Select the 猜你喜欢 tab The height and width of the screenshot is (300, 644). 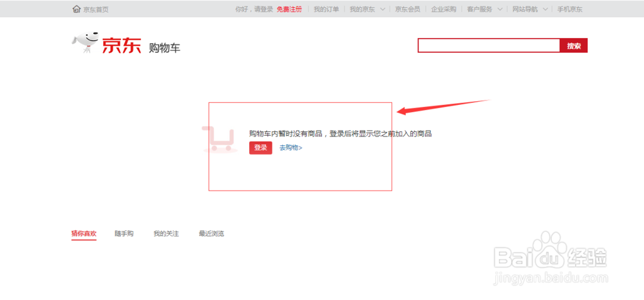[84, 234]
